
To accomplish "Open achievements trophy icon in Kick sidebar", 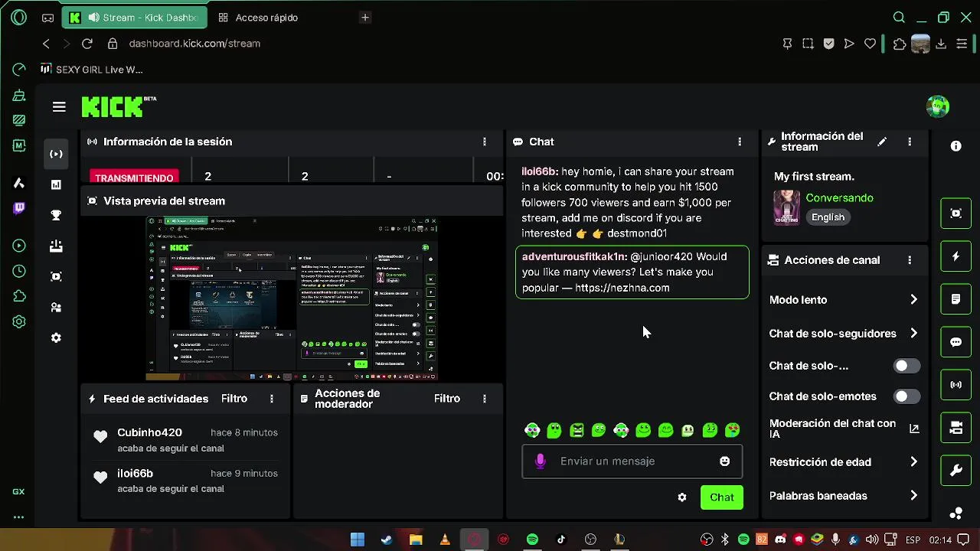I will coord(56,215).
